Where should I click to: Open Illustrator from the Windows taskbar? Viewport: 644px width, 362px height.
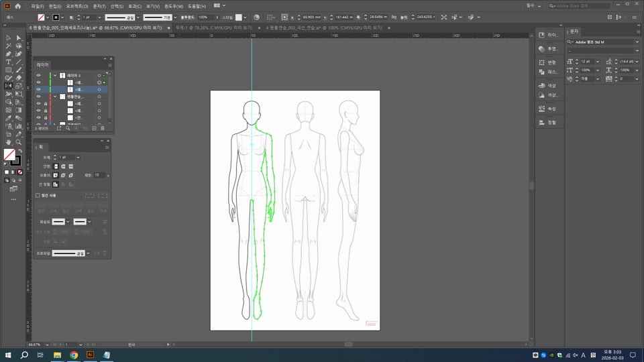point(90,355)
